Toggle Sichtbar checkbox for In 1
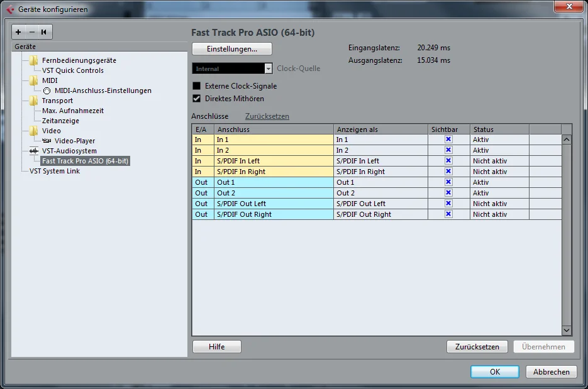588x389 pixels. pos(448,140)
